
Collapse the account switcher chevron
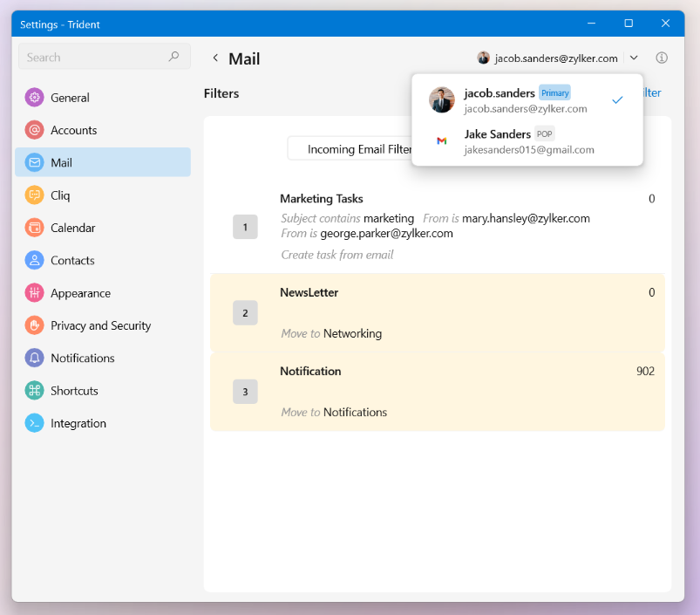tap(634, 58)
